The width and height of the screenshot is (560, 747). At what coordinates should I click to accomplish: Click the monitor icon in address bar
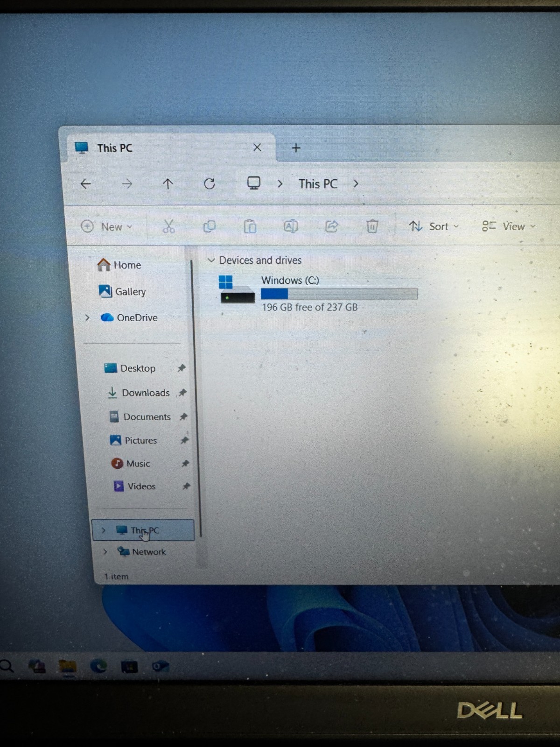(x=253, y=183)
